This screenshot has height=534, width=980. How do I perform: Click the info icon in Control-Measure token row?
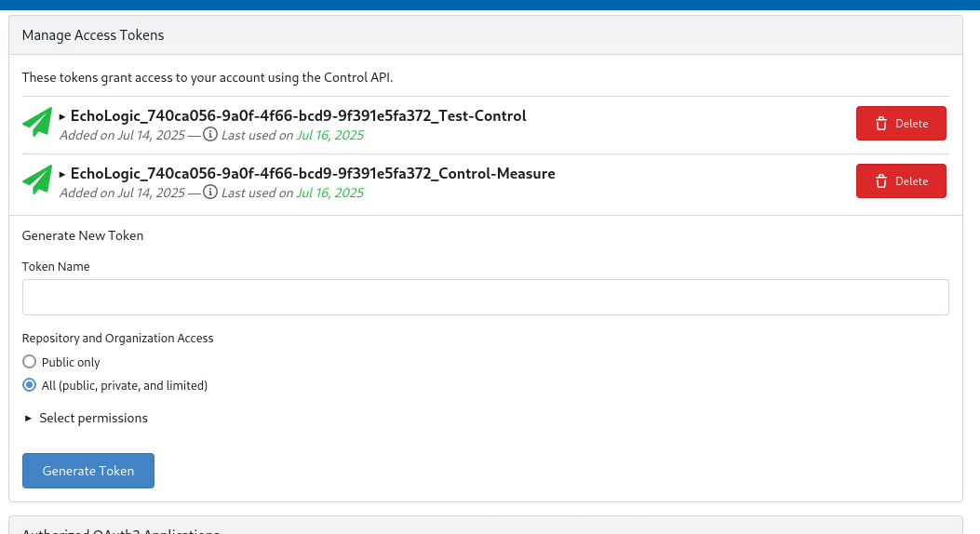tap(210, 192)
